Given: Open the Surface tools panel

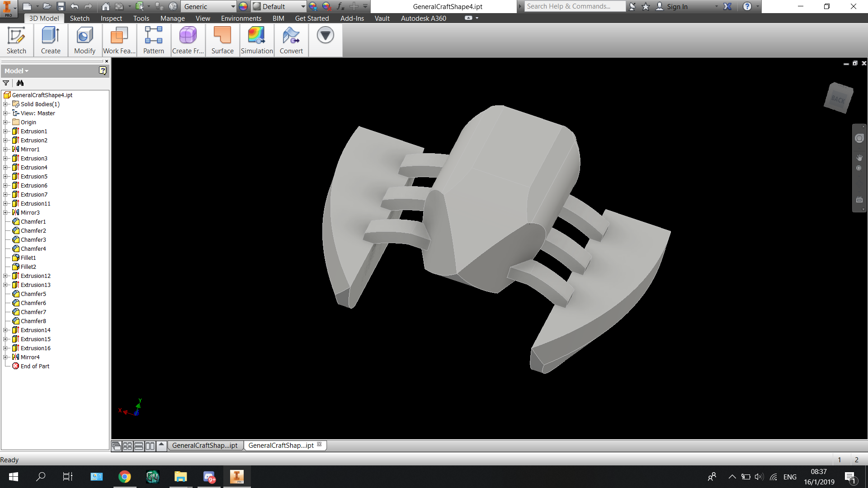Looking at the screenshot, I should click(222, 40).
